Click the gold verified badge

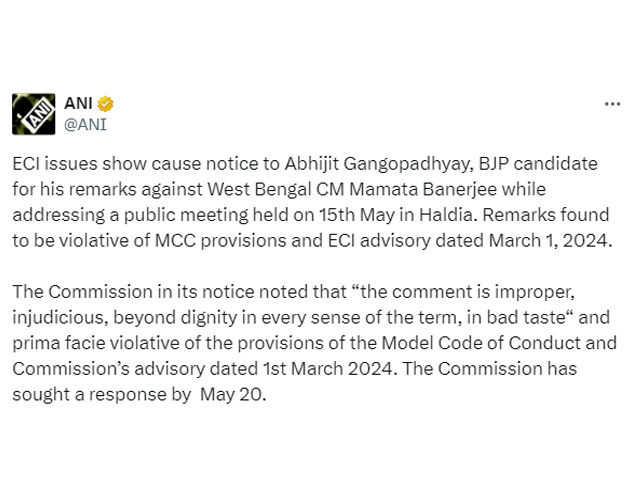coord(105,104)
